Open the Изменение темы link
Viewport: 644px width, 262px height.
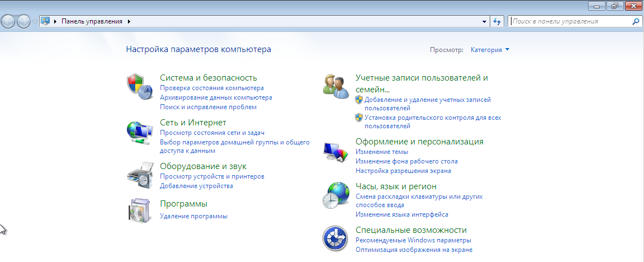pyautogui.click(x=382, y=152)
